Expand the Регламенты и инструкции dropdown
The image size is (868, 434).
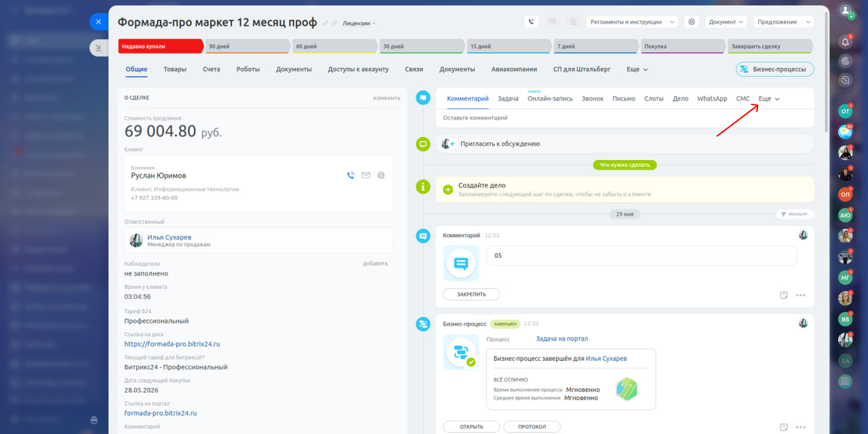point(632,22)
